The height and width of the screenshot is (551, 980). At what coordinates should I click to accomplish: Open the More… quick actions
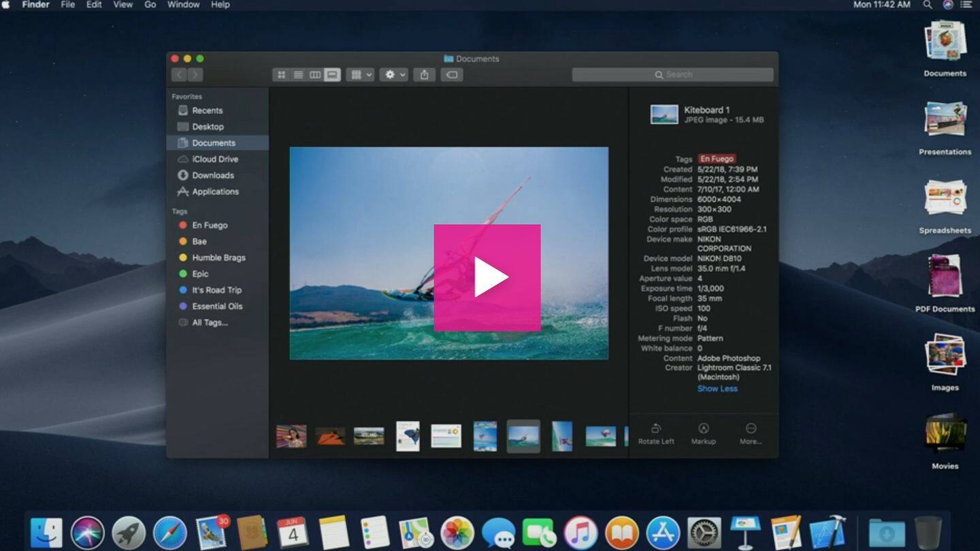click(x=751, y=434)
